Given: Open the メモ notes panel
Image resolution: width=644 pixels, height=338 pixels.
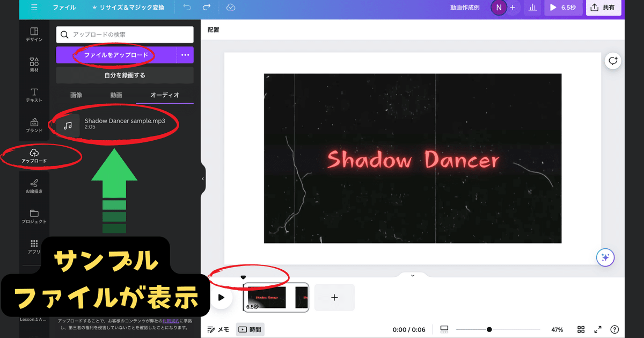Looking at the screenshot, I should click(x=218, y=329).
